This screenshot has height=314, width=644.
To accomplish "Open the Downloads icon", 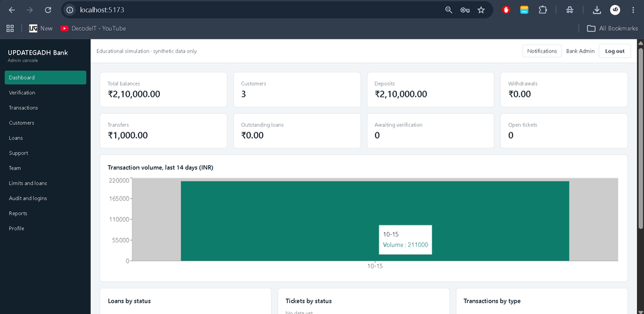I will (597, 10).
